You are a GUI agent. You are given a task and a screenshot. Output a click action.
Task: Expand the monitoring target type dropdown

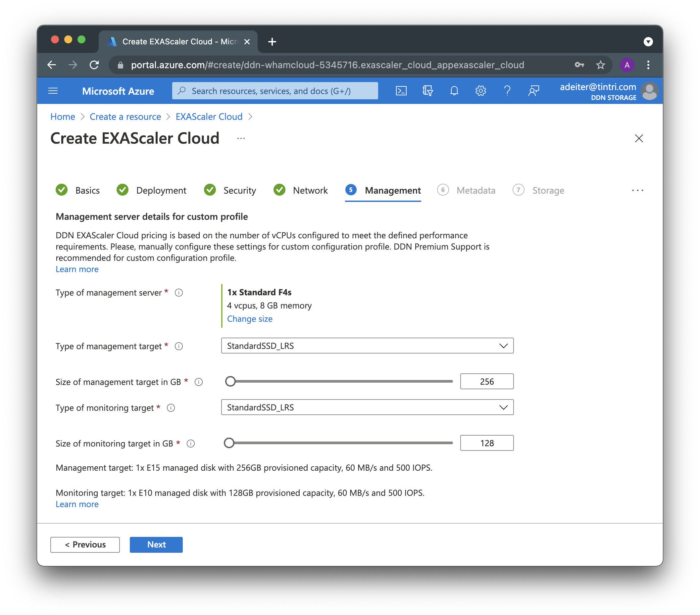click(x=367, y=407)
